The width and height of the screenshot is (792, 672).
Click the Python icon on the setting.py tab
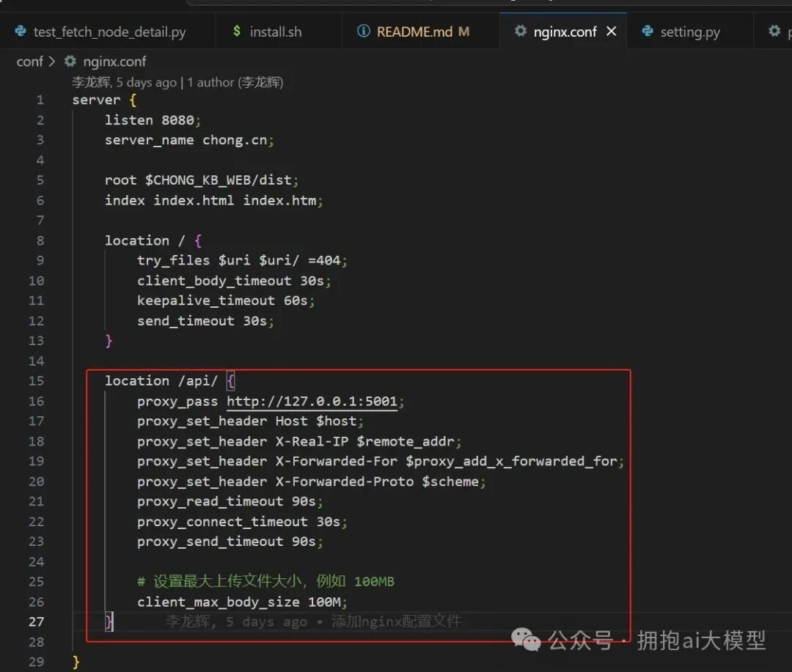[x=646, y=32]
